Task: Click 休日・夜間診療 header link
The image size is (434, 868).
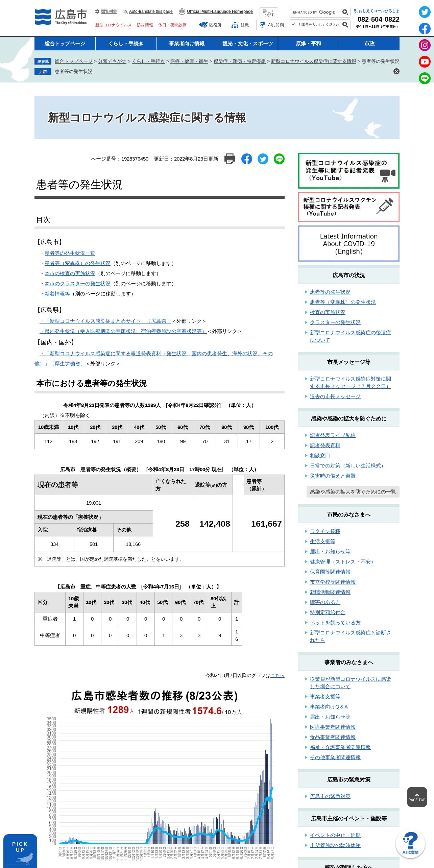Action: [172, 25]
